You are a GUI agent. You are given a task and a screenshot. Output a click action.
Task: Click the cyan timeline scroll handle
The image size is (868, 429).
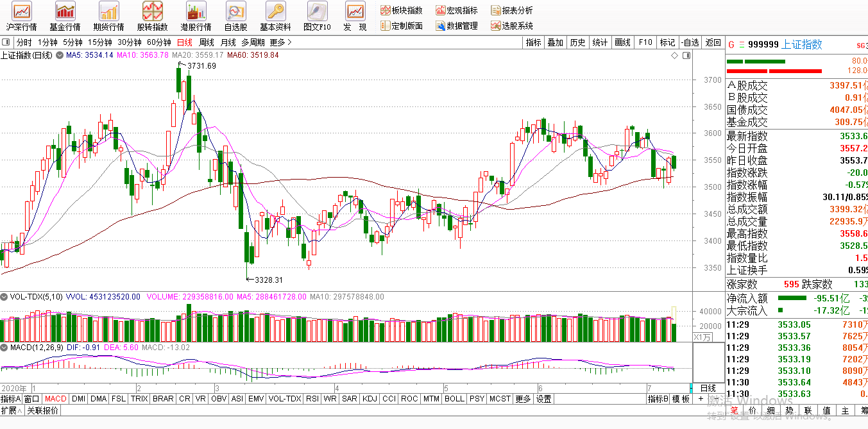(691, 388)
